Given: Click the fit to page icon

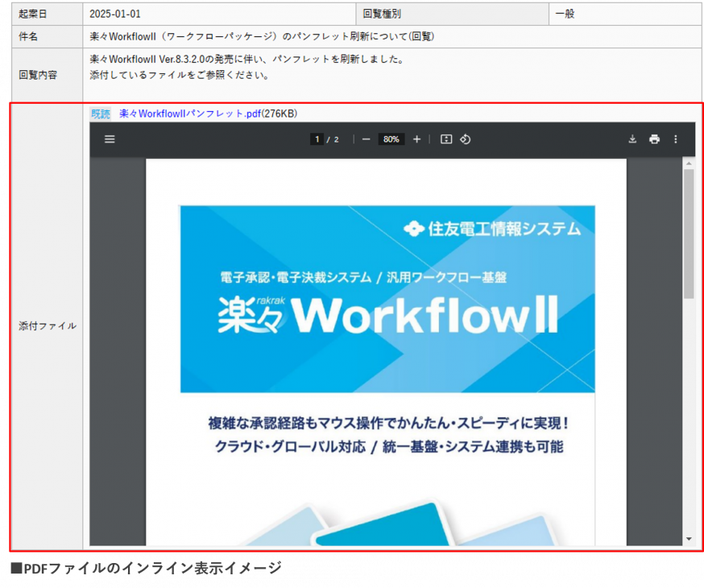Looking at the screenshot, I should pyautogui.click(x=446, y=139).
